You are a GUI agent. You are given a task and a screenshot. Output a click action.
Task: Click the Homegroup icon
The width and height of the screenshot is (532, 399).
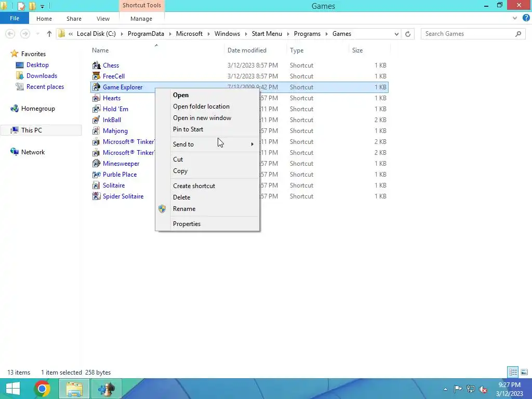(x=14, y=109)
